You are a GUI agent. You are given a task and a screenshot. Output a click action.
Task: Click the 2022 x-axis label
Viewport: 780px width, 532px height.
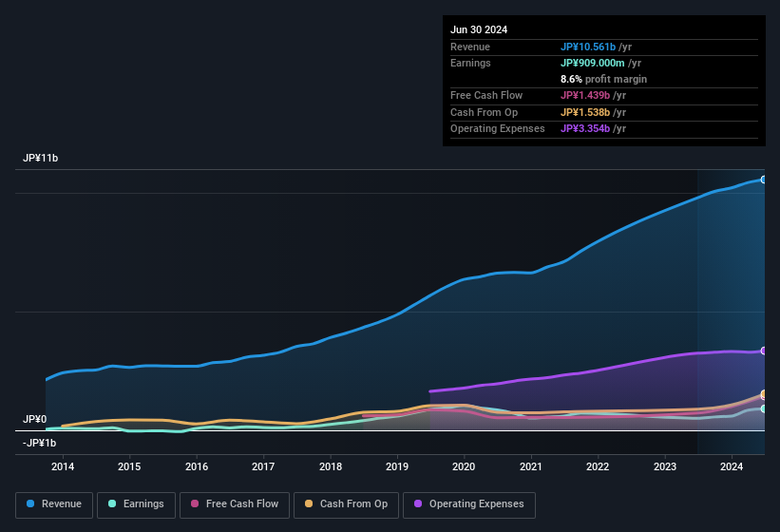coord(598,466)
